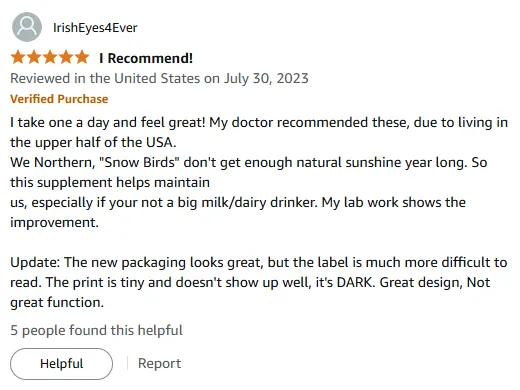Open the IrishEyes4Ever reviewer profile
The image size is (520, 390).
point(95,28)
